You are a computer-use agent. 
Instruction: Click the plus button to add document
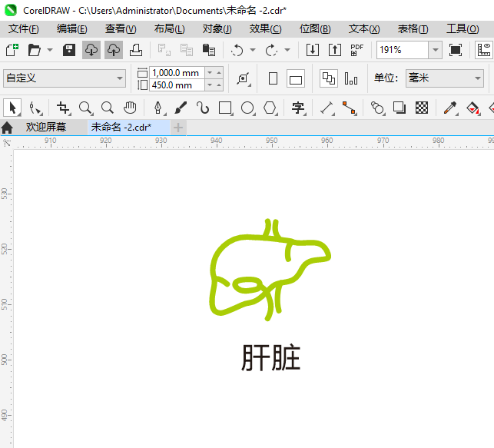(178, 128)
